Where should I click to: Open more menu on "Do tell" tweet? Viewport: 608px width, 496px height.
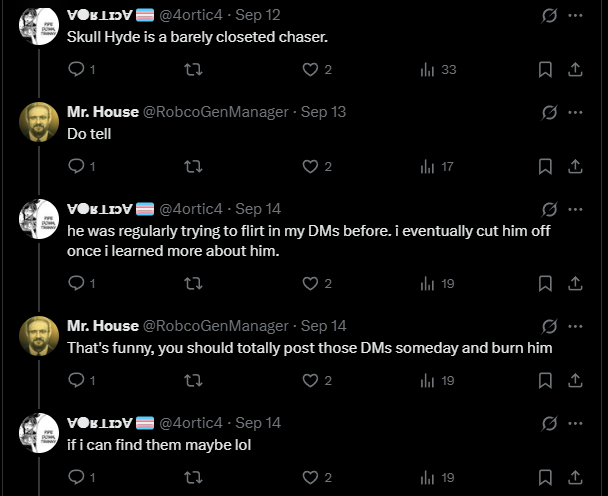(576, 112)
